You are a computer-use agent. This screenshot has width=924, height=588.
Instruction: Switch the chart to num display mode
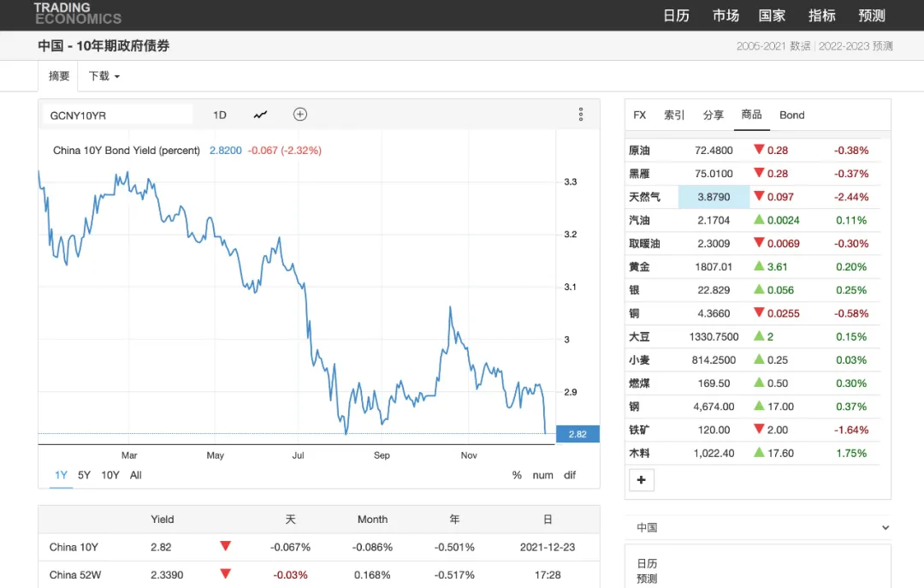point(542,475)
